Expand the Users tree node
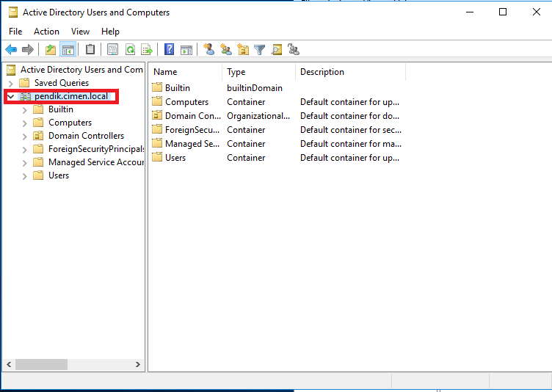 [x=25, y=176]
